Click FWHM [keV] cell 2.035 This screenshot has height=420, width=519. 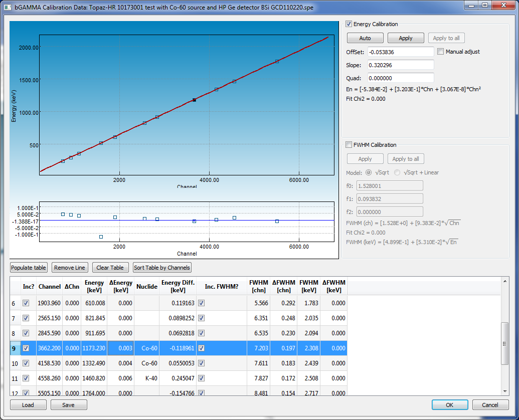[x=308, y=318]
